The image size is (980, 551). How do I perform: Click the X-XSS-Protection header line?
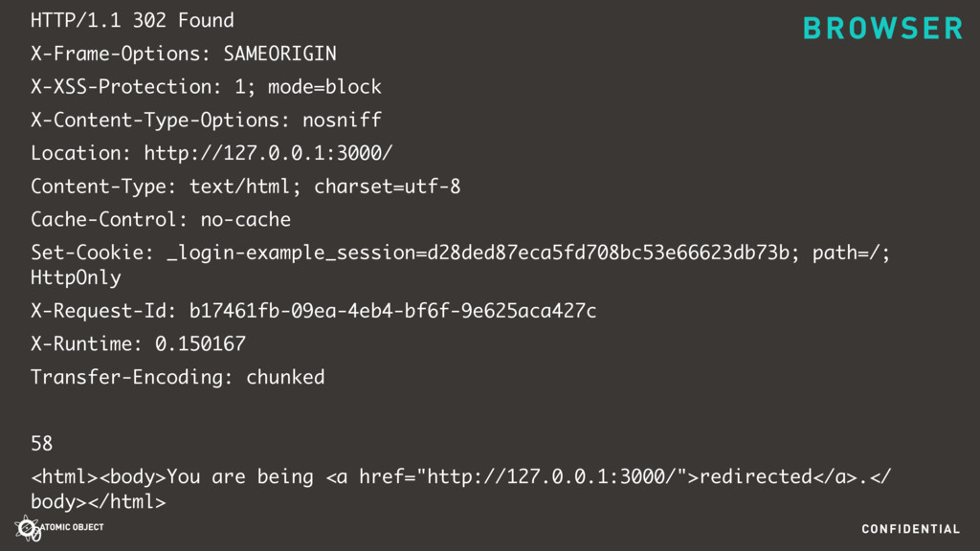tap(207, 87)
